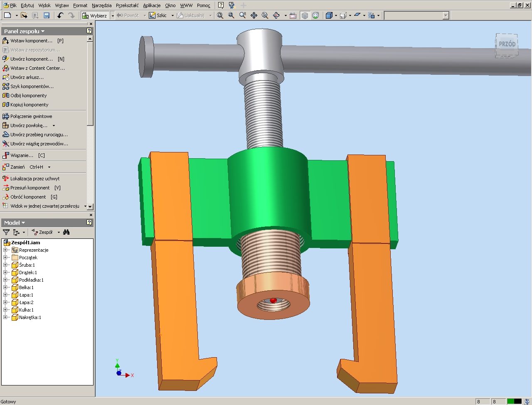This screenshot has height=405, width=532.
Task: Click Utwórz arkusz in the assembly panel
Action: [23, 77]
